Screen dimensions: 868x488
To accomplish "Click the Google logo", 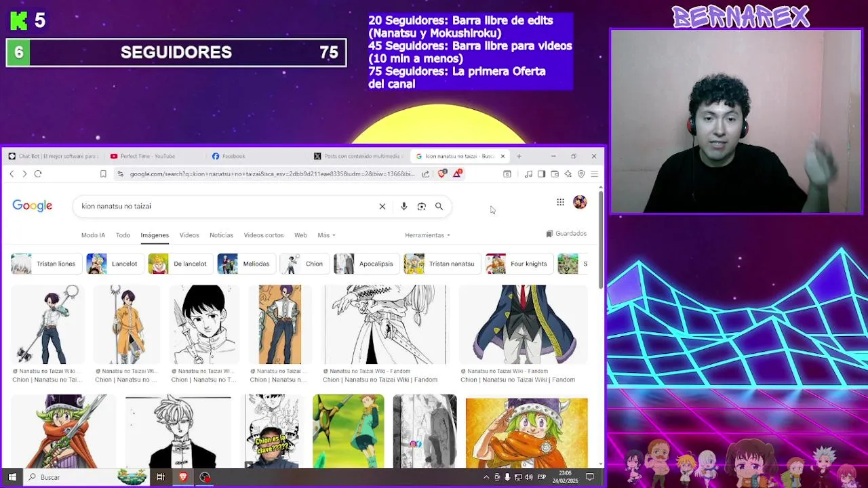I will coord(33,206).
